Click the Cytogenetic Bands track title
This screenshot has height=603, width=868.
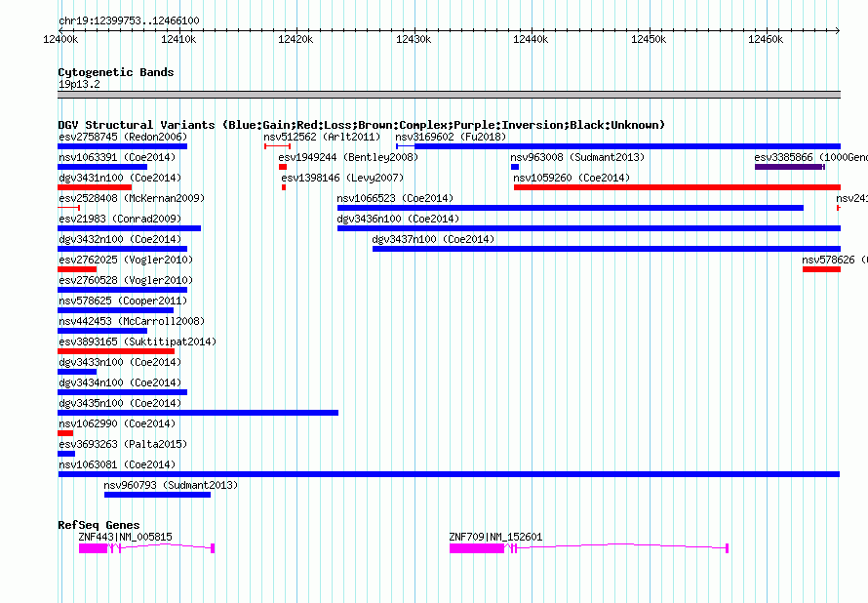(116, 72)
